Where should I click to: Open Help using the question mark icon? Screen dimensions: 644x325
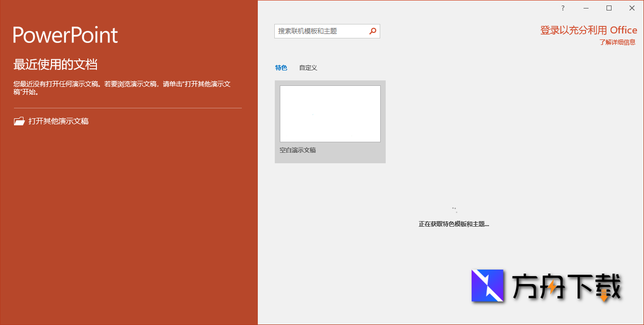(x=562, y=8)
